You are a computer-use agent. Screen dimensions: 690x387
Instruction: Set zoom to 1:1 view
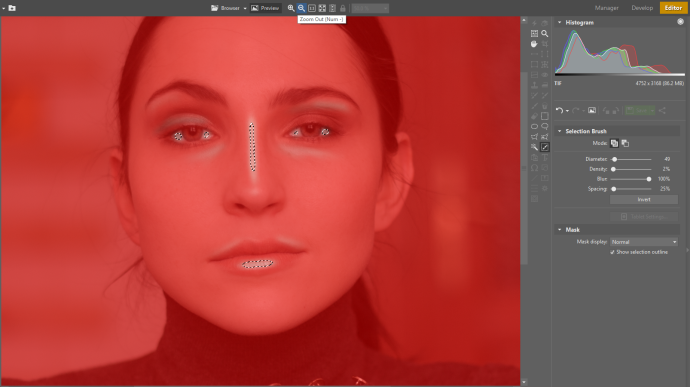click(312, 8)
